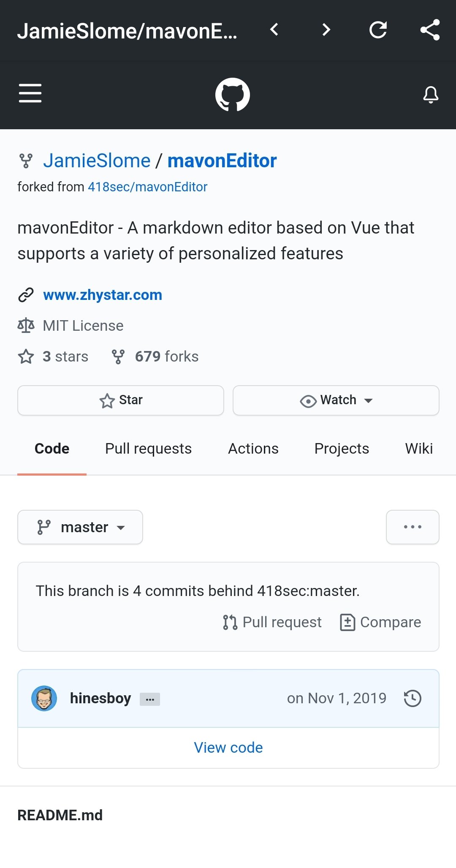Tap the browser share icon

coord(430,30)
